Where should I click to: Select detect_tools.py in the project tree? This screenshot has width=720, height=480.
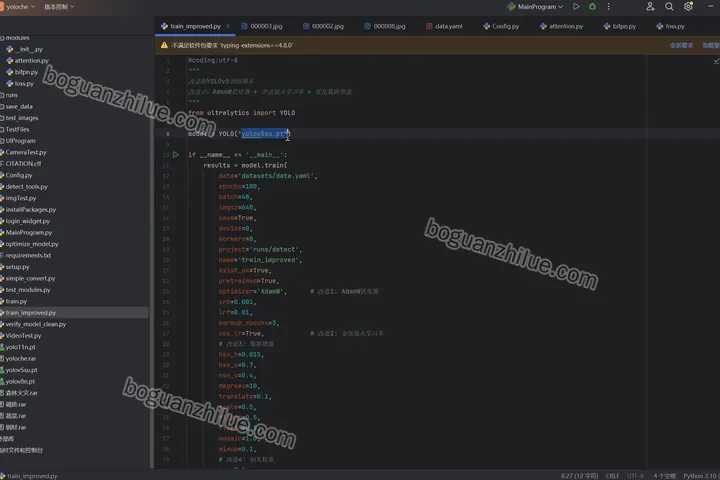coord(24,187)
